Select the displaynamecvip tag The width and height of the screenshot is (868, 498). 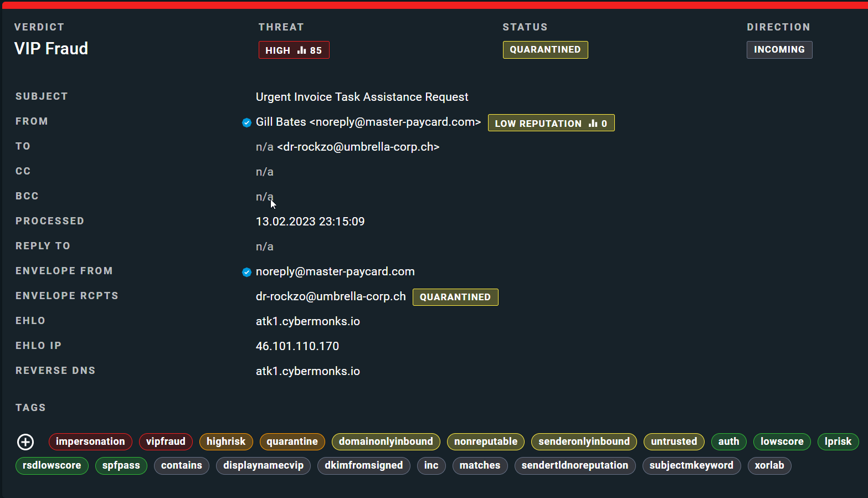(264, 465)
